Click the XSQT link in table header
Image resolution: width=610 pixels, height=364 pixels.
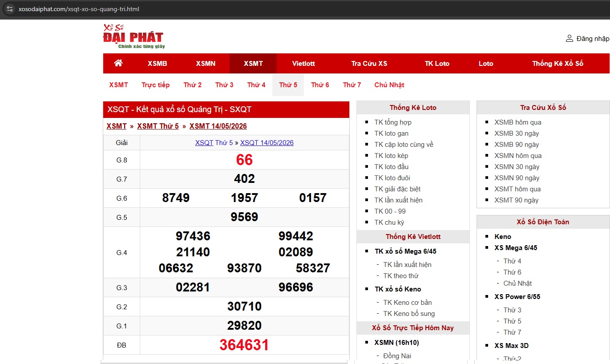coord(204,143)
